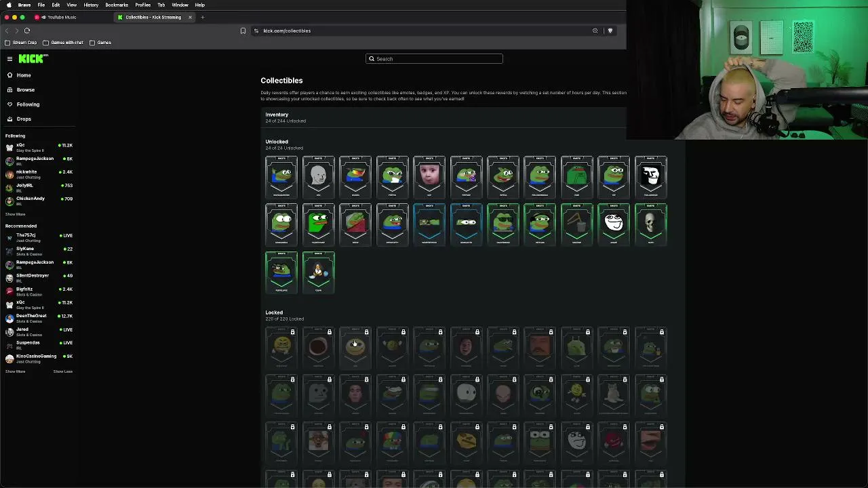
Task: Click the Locked section heading
Action: point(274,312)
